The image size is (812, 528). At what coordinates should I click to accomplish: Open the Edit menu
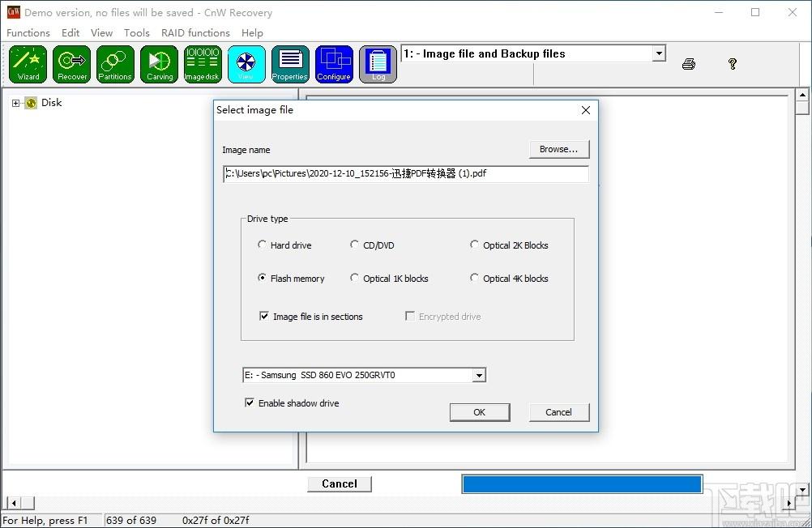point(71,32)
